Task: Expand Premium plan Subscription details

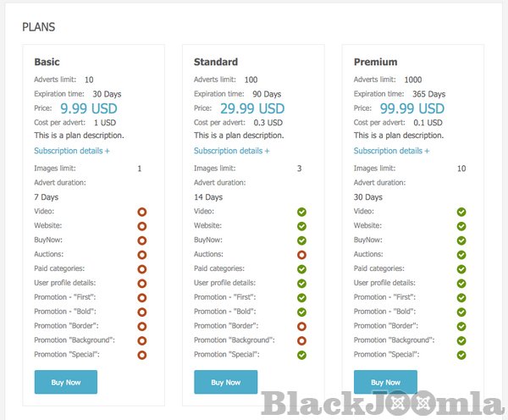Action: (391, 151)
